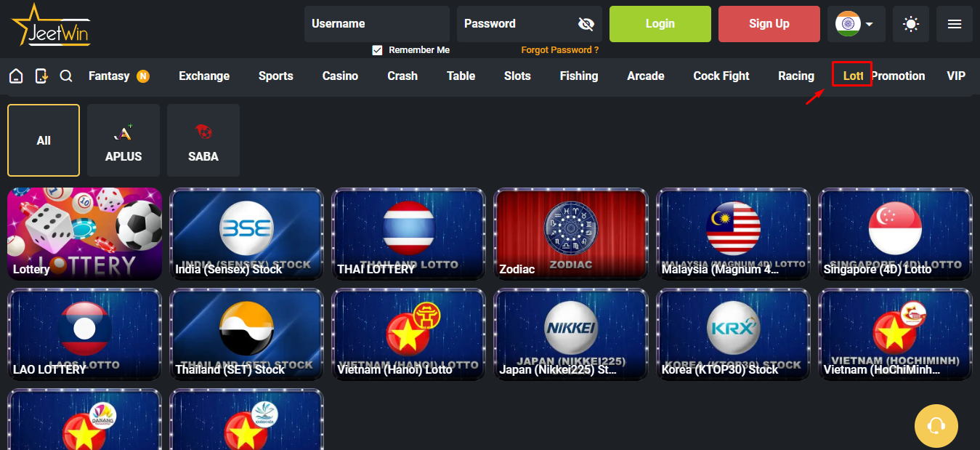Open the live chat headset icon
This screenshot has height=450, width=980.
936,425
